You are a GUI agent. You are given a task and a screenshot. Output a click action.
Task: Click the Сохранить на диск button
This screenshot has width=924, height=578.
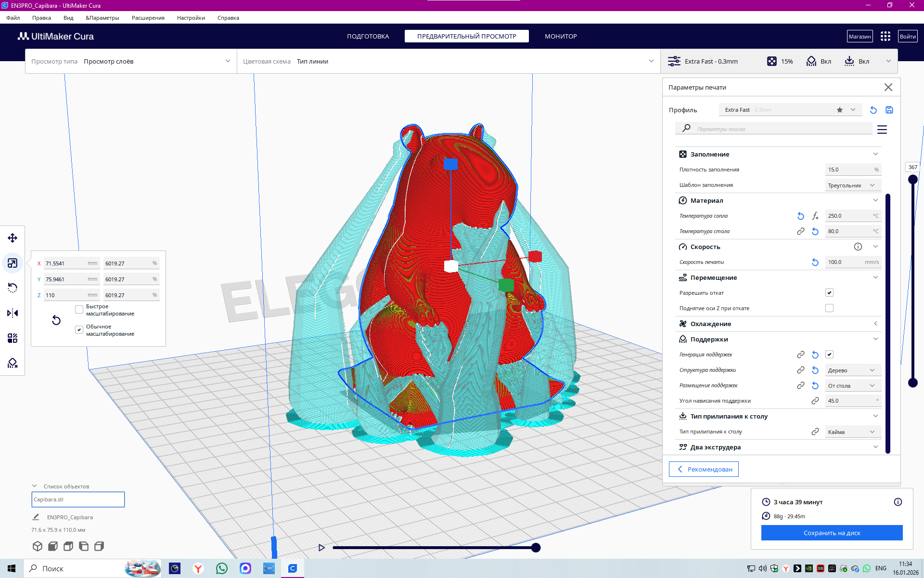coord(832,533)
